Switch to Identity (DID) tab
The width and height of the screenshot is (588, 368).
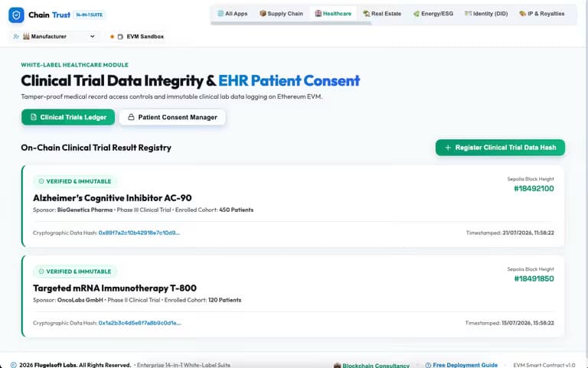[x=486, y=14]
